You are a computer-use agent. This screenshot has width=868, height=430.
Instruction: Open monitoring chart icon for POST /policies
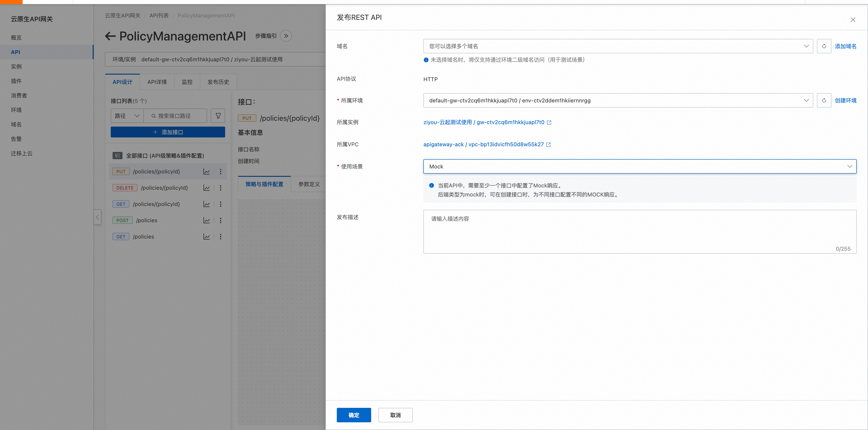(x=207, y=220)
